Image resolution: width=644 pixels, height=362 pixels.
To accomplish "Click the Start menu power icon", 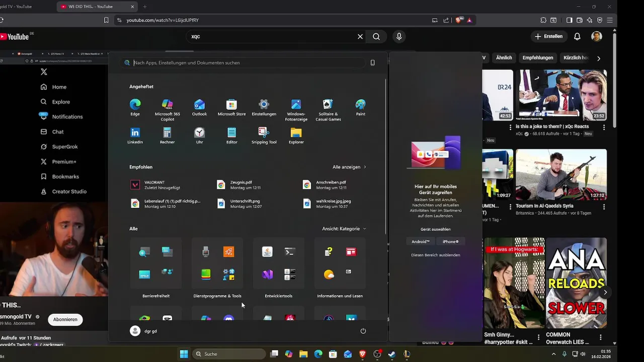I will pos(363,331).
